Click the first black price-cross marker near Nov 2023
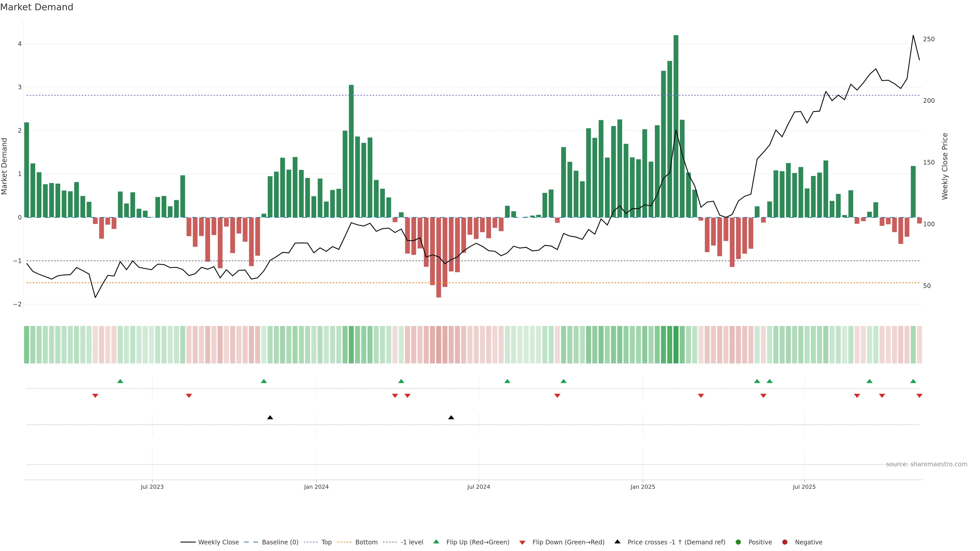Screen dimensions: 980x551 [x=270, y=418]
